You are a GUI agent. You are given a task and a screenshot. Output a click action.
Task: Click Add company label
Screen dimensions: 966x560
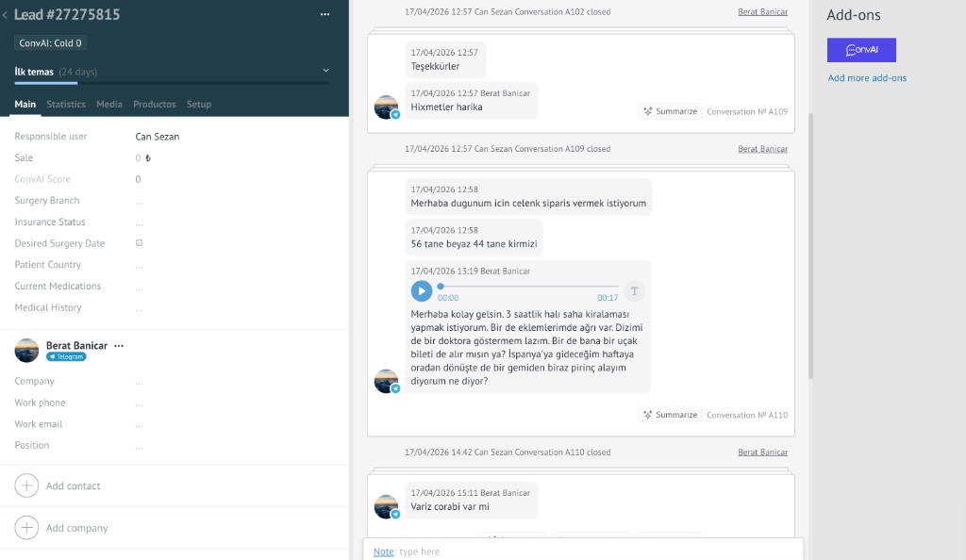(x=76, y=528)
